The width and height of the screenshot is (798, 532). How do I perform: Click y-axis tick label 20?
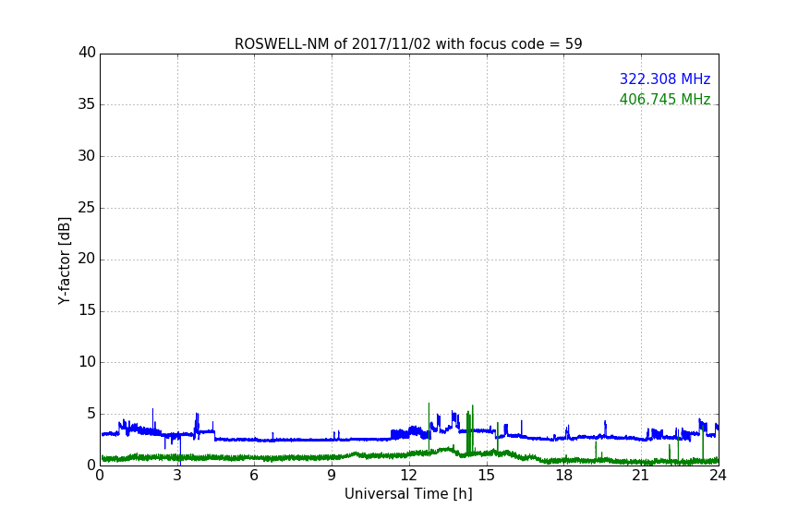pyautogui.click(x=87, y=259)
